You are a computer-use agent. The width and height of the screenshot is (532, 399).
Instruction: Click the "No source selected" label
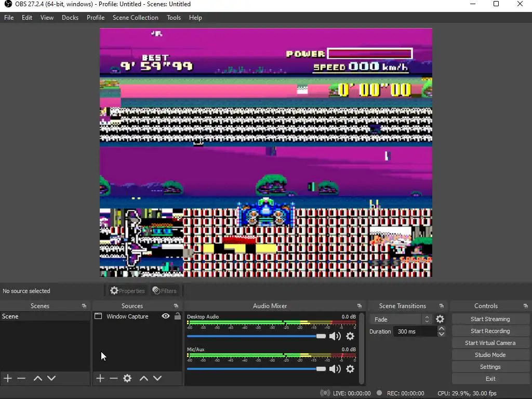click(x=26, y=291)
